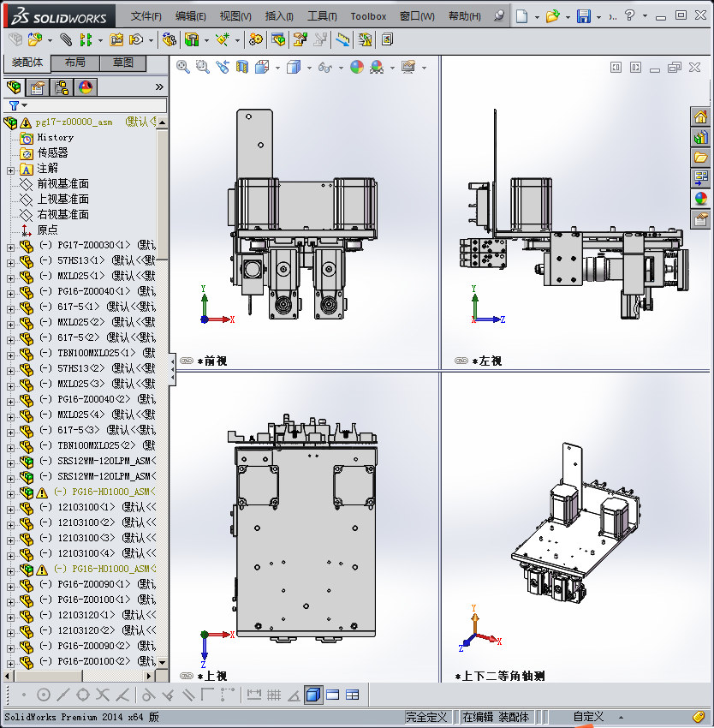Open the feature tree filter dropdown
Screen dimensions: 714x728
click(14, 105)
